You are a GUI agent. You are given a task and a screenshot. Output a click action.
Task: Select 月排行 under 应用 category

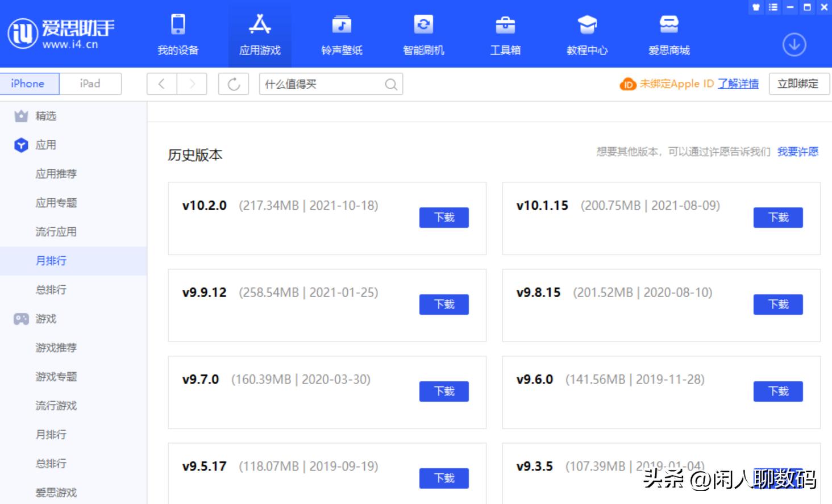51,260
